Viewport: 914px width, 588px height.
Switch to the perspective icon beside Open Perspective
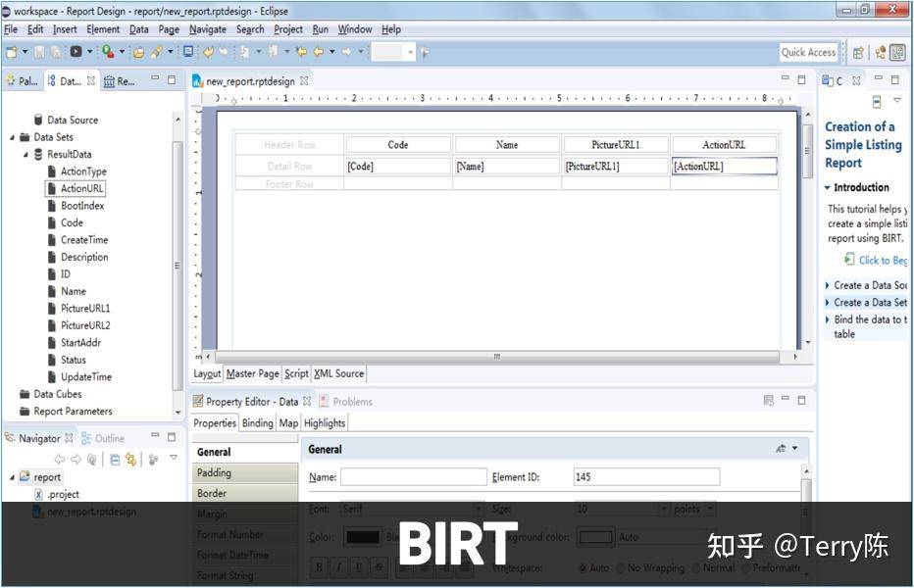[881, 53]
